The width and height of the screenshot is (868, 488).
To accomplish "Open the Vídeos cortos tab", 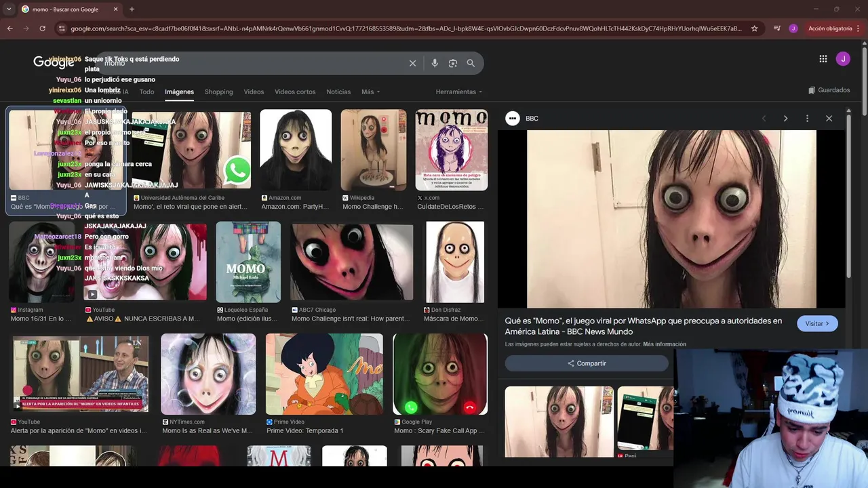I will [x=295, y=92].
